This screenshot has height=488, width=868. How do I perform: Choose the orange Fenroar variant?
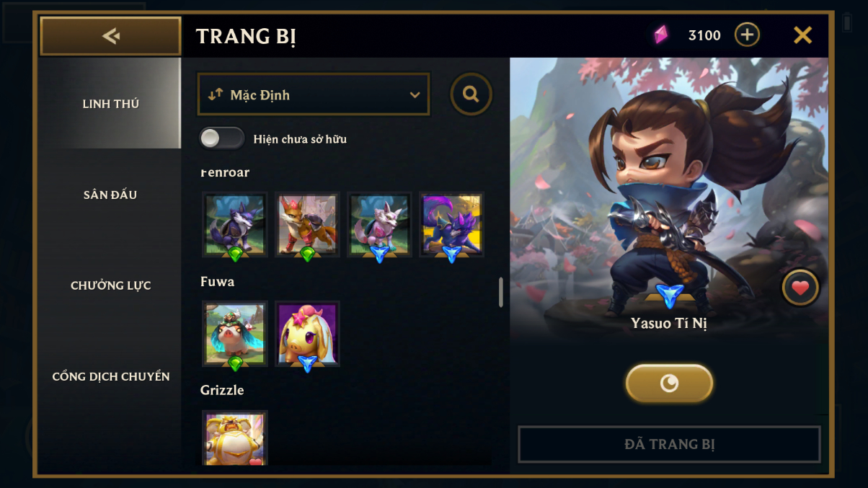coord(307,225)
